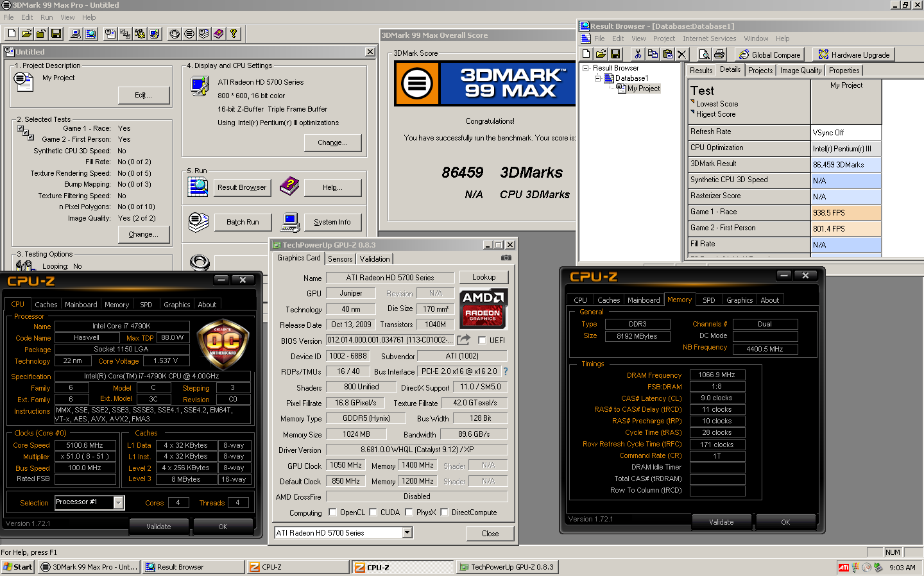
Task: Toggle the OpenCL checkbox in GPU-Z
Action: point(332,512)
